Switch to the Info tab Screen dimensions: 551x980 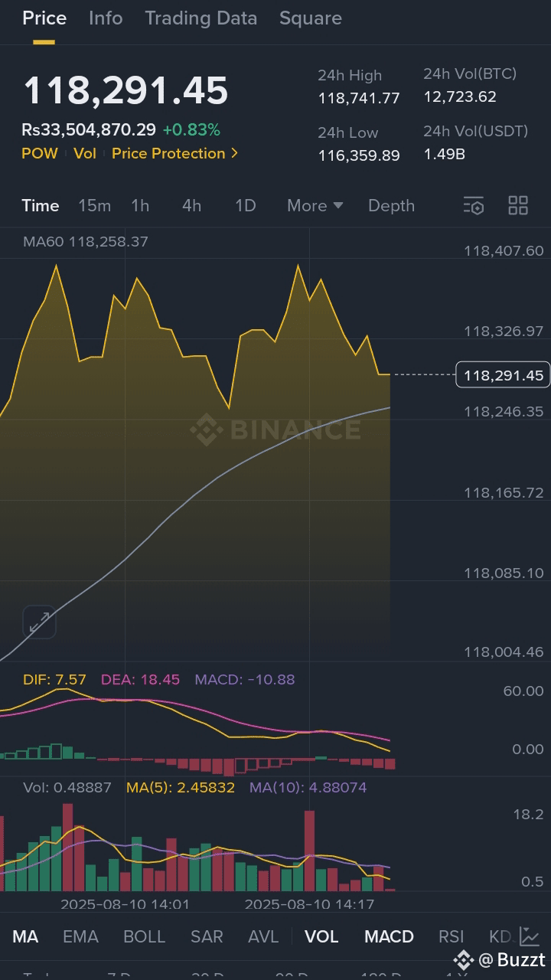(106, 18)
